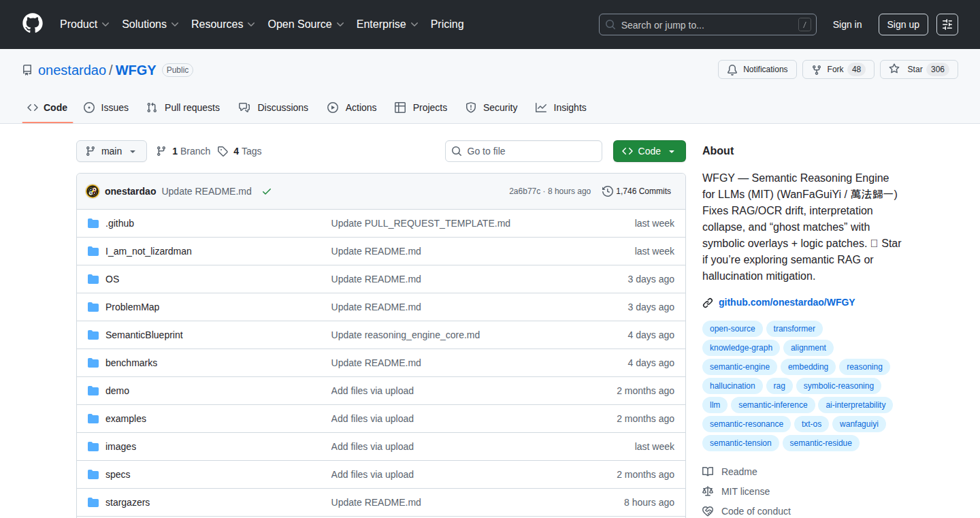Viewport: 980px width, 518px height.
Task: Open the github.com/onestardao/WFGY link
Action: (787, 302)
